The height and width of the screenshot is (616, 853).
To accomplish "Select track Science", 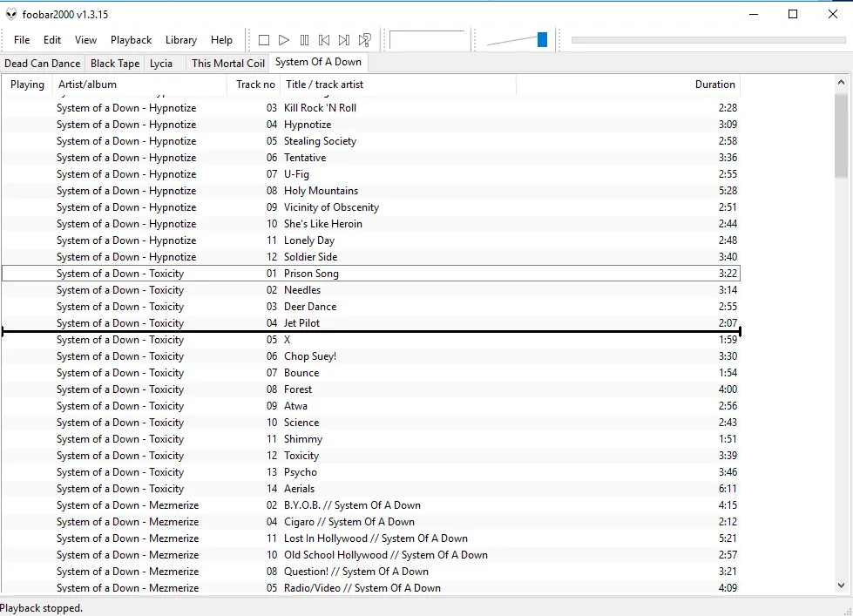I will (371, 423).
